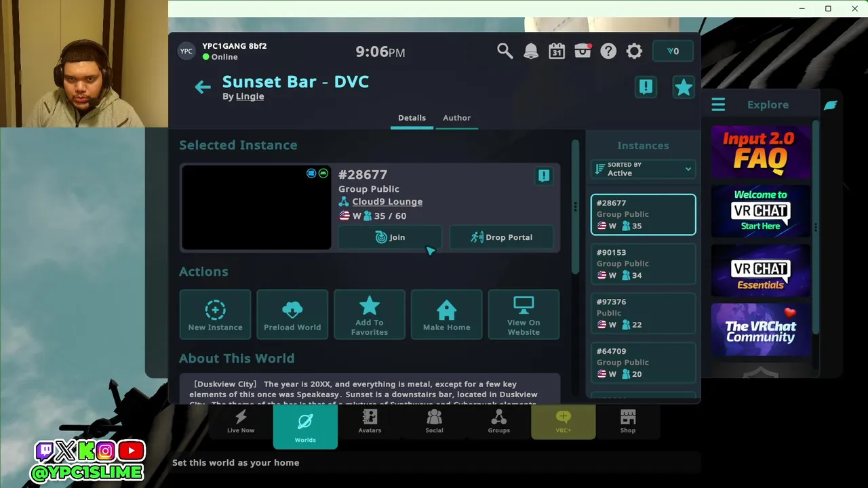Viewport: 868px width, 488px height.
Task: Open author link Lingie
Action: 250,96
